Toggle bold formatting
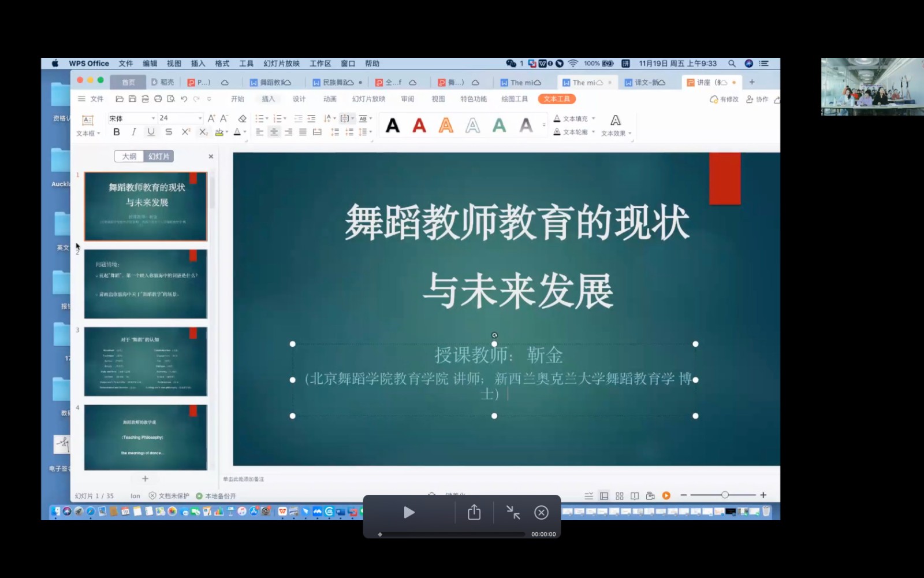Image resolution: width=924 pixels, height=578 pixels. point(117,132)
